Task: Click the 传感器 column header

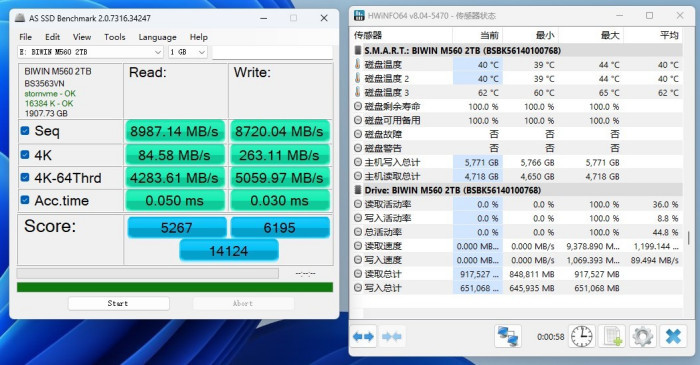Action: click(402, 35)
